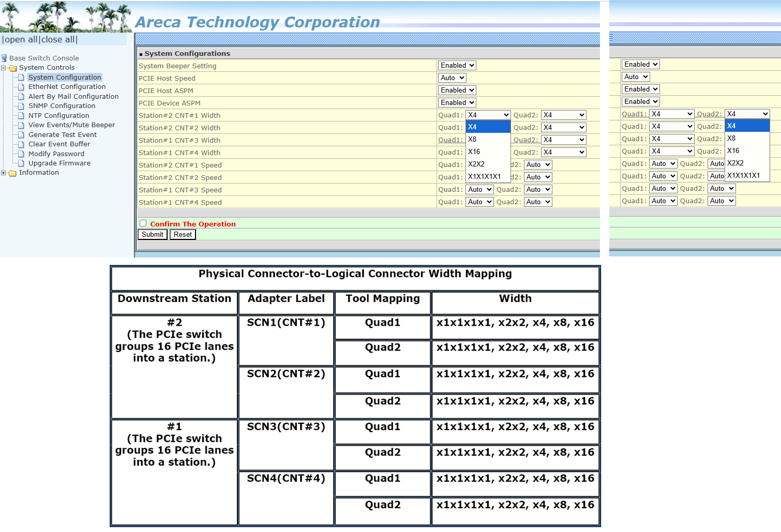Image resolution: width=781 pixels, height=532 pixels.
Task: Click the Upgrade Firmware page icon
Action: point(21,163)
